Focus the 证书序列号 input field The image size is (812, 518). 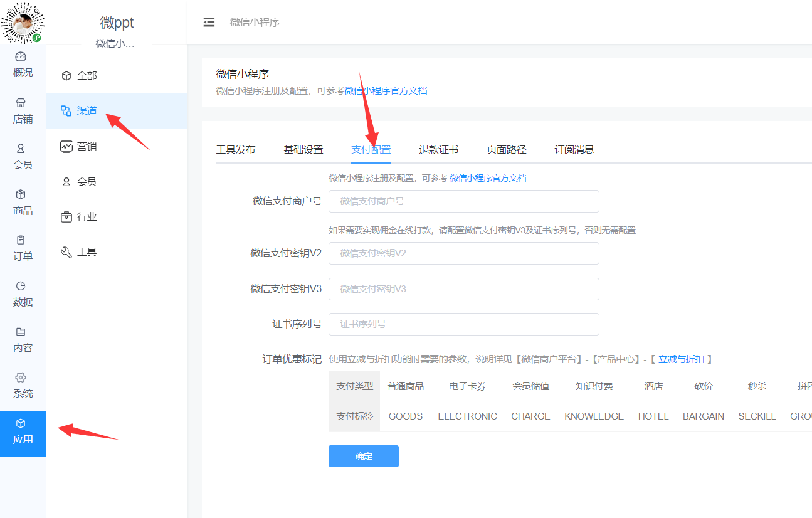tap(464, 324)
